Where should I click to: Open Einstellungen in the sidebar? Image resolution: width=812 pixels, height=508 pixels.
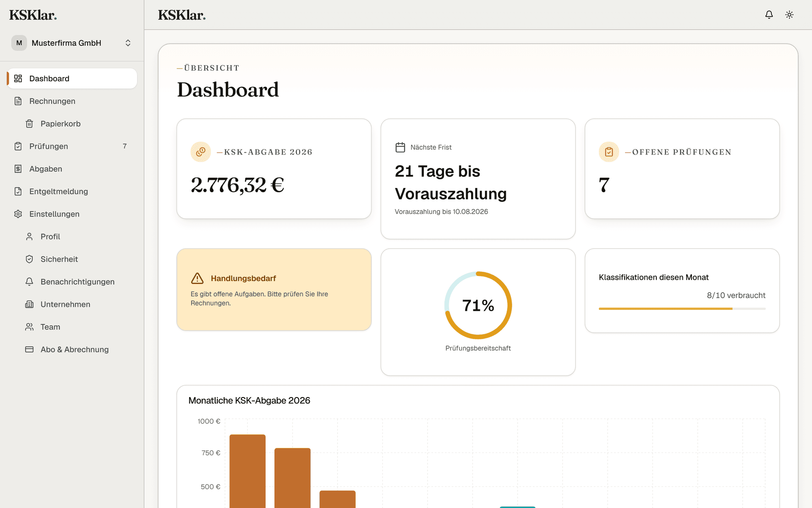[72, 214]
